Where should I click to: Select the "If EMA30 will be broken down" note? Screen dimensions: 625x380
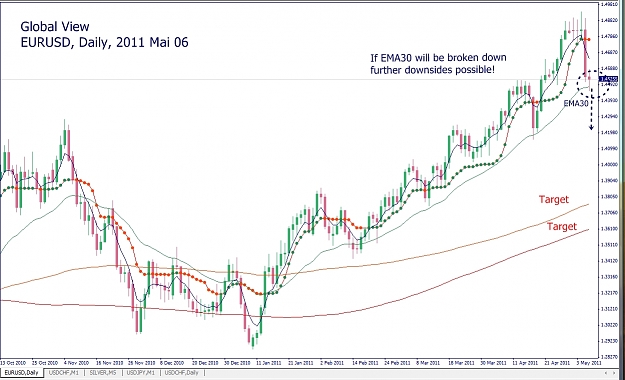click(438, 58)
